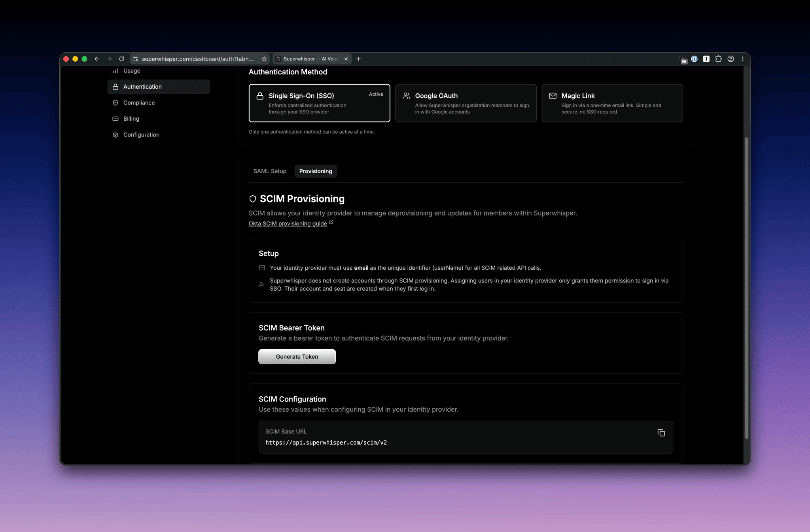Go forward in browser history

pos(109,59)
